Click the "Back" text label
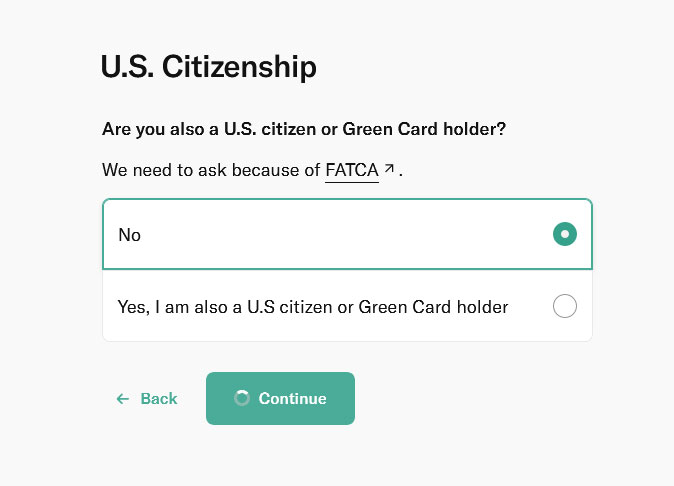Image resolution: width=674 pixels, height=486 pixels. pyautogui.click(x=159, y=399)
